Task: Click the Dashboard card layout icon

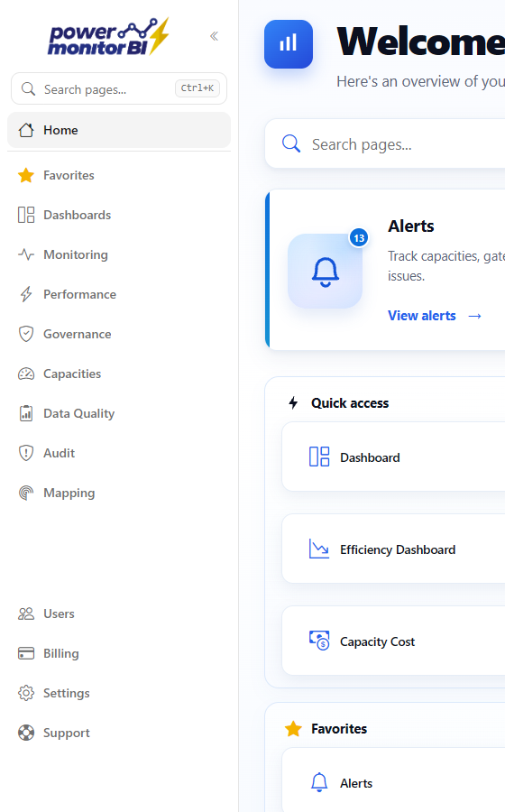Action: (x=318, y=457)
